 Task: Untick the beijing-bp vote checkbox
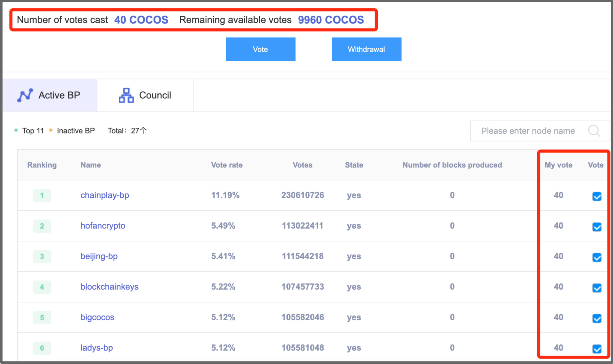click(597, 257)
